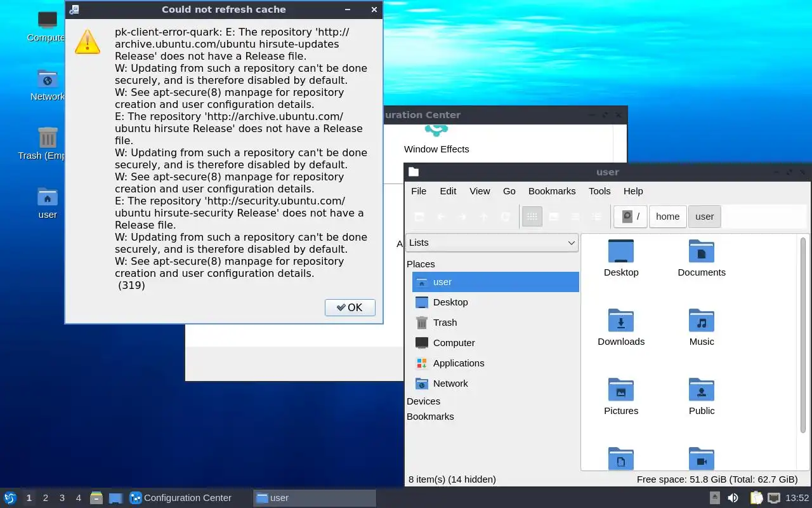Switch to icon view mode
This screenshot has height=508, width=812.
pos(532,217)
